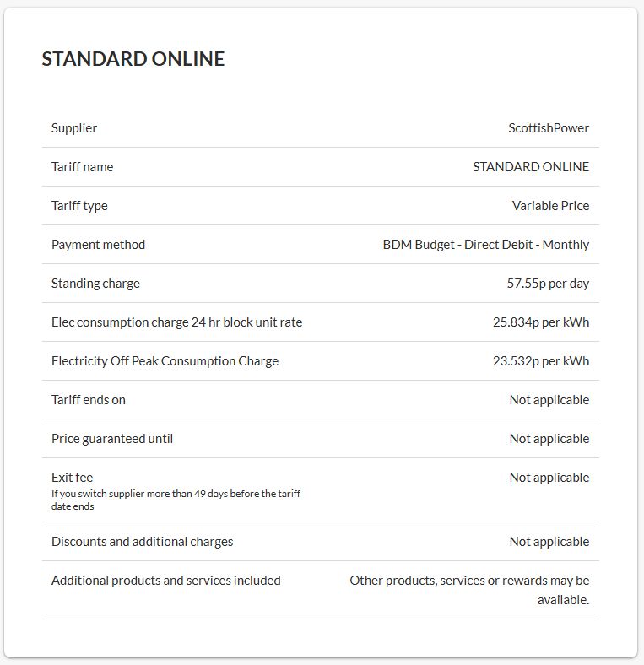Select the BDM Budget Direct Debit Monthly text

click(x=486, y=245)
